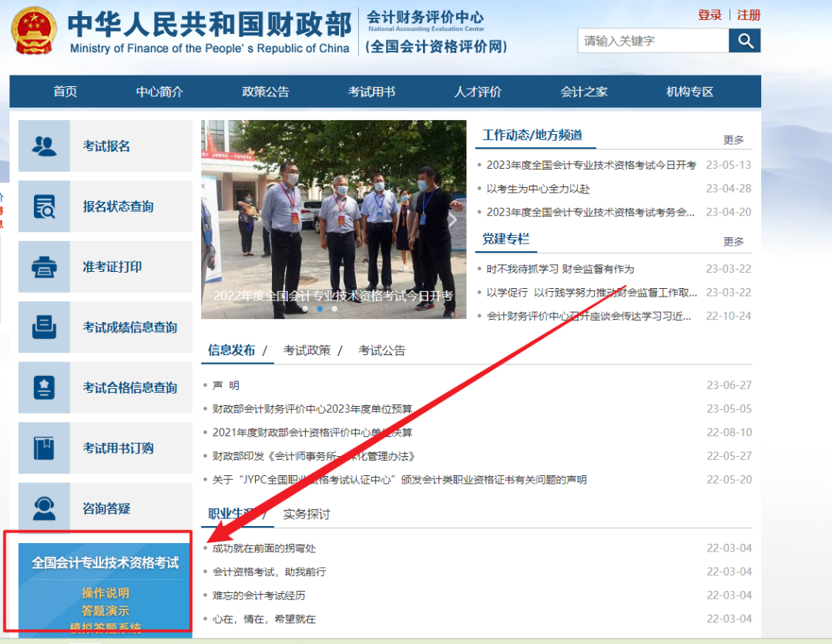Open 报名状态查询 registration status search icon
Image resolution: width=832 pixels, height=644 pixels.
tap(44, 206)
